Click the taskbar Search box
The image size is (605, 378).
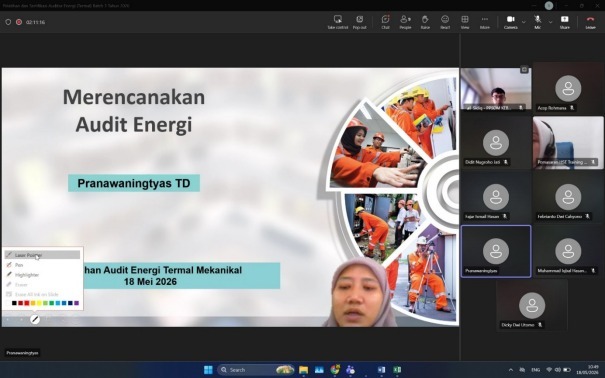pos(256,370)
